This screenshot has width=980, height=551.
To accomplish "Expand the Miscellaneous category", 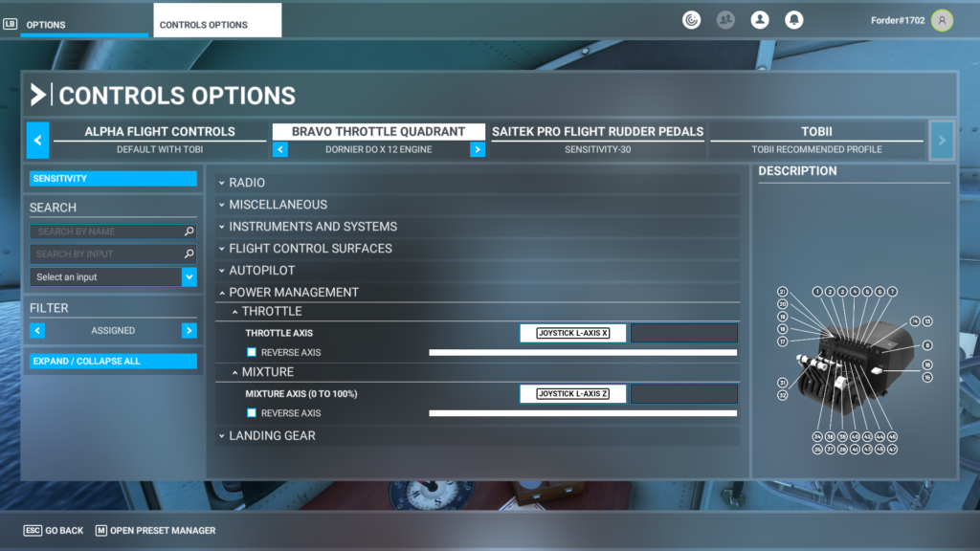I will click(478, 205).
